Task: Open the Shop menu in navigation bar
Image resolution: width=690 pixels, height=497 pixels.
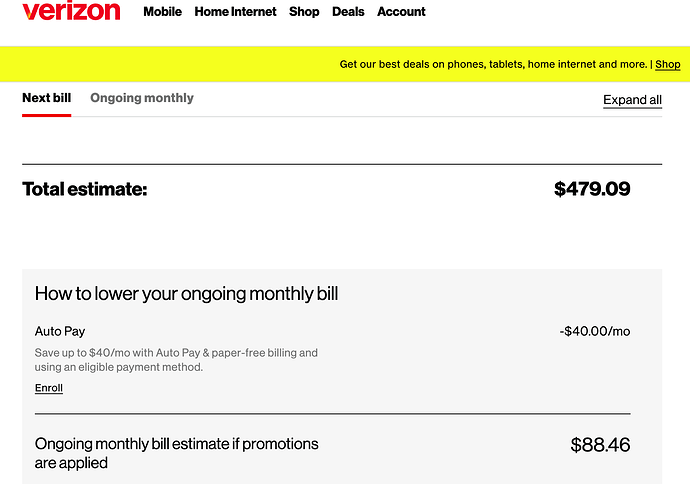Action: coord(304,12)
